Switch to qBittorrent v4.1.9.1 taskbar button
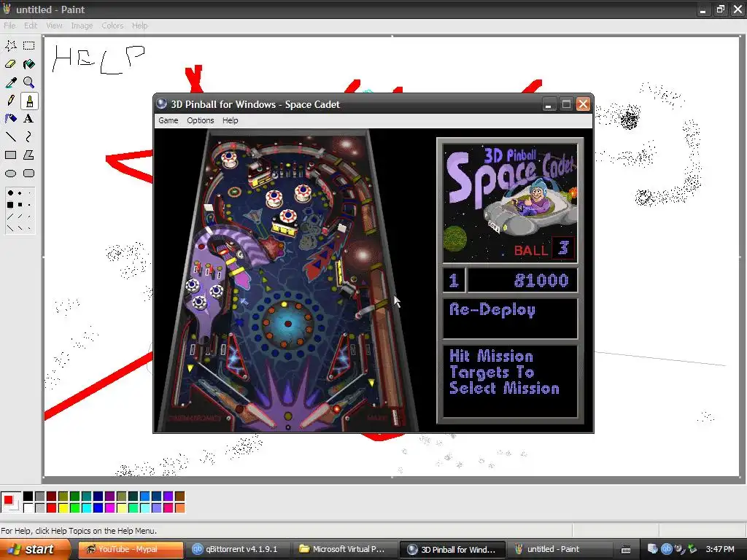 pyautogui.click(x=237, y=549)
